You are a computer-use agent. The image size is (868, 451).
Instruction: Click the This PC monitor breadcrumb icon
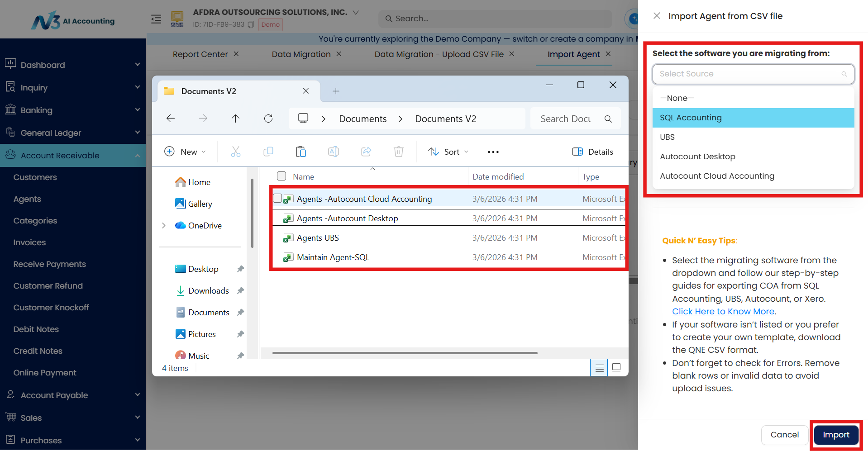303,119
